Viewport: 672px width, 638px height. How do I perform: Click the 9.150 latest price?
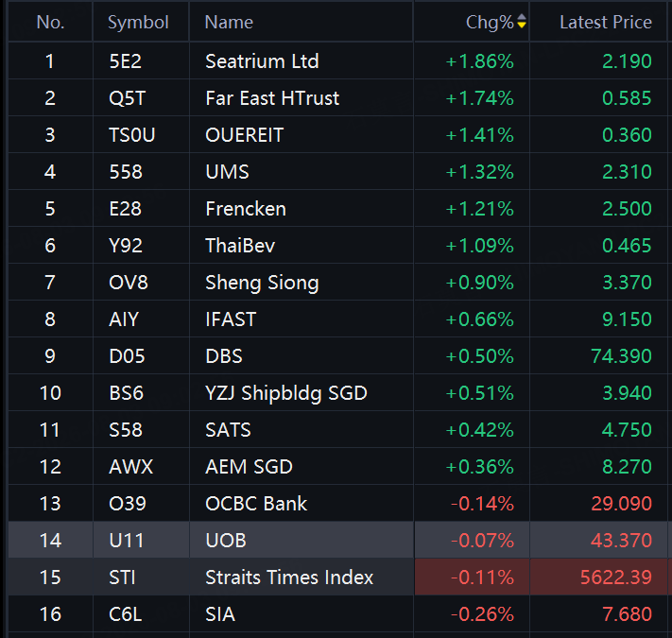(627, 319)
